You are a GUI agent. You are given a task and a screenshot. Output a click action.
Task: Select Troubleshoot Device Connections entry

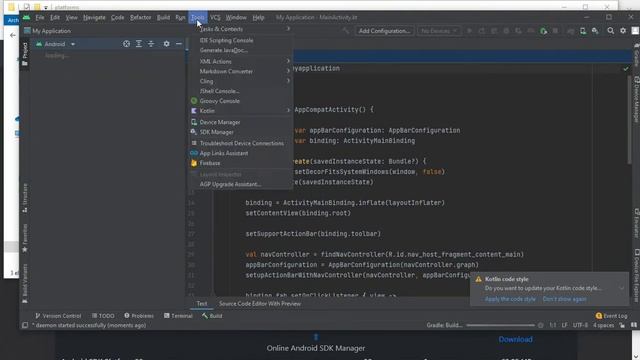[241, 143]
